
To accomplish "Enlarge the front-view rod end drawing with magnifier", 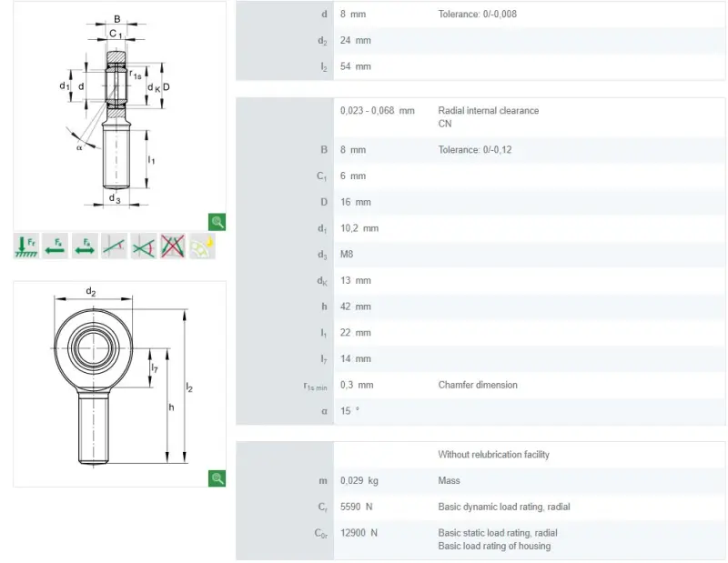I will pos(217,478).
